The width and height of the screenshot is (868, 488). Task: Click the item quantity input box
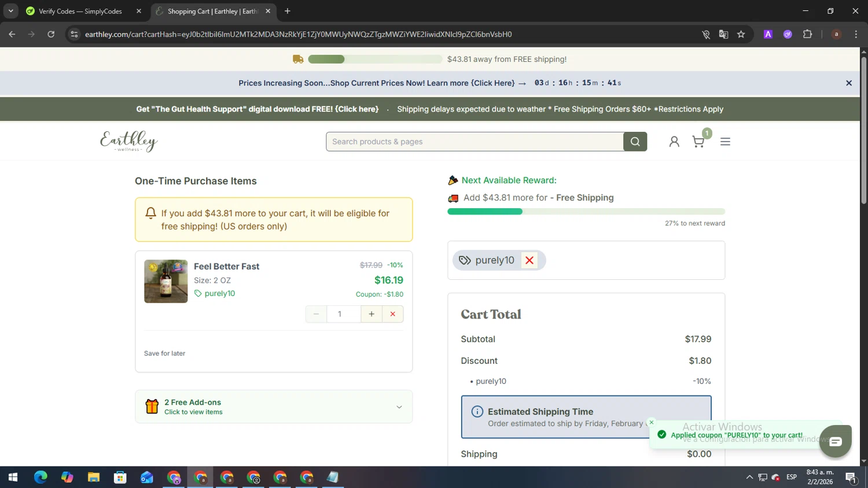(344, 314)
